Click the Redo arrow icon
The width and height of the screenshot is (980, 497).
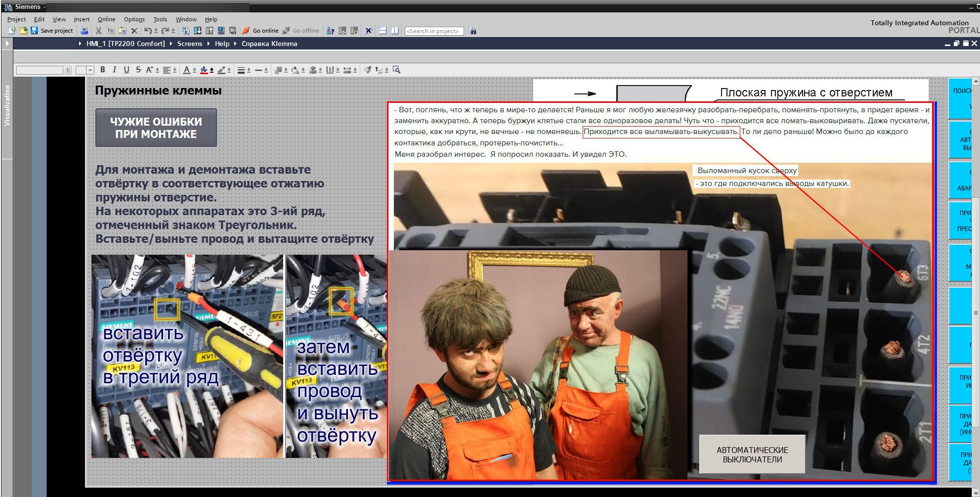click(165, 31)
